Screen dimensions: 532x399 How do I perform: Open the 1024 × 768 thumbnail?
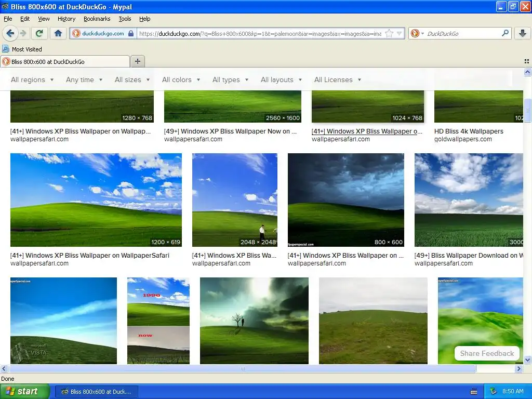point(368,107)
